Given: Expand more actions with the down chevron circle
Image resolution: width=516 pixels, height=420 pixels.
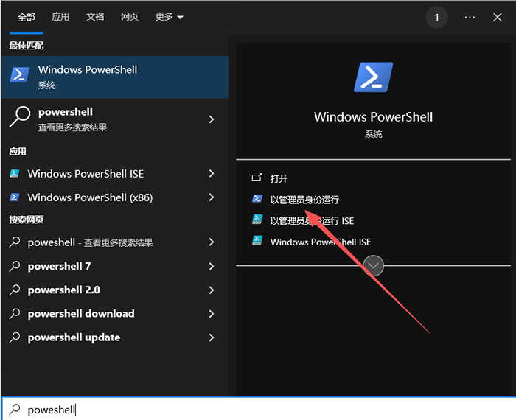Looking at the screenshot, I should pos(373,265).
